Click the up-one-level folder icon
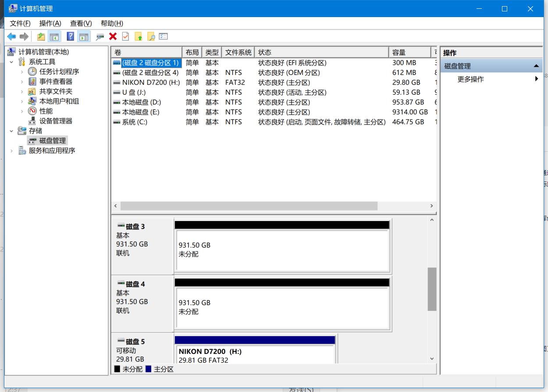The width and height of the screenshot is (548, 392). click(x=41, y=37)
